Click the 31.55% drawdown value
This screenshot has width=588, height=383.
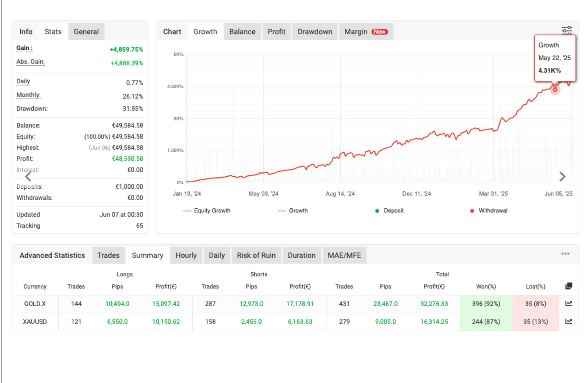click(133, 109)
